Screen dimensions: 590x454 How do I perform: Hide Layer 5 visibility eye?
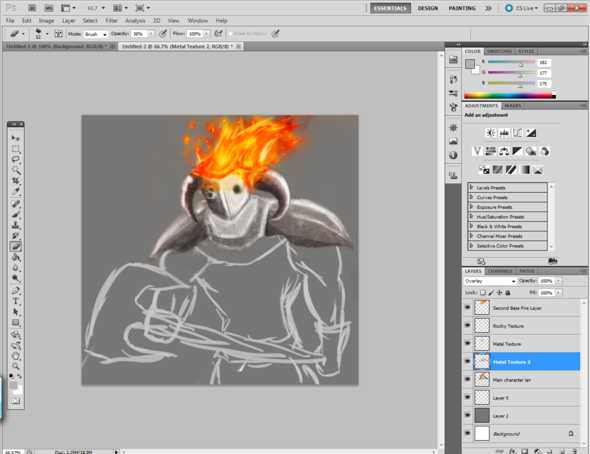pyautogui.click(x=467, y=397)
